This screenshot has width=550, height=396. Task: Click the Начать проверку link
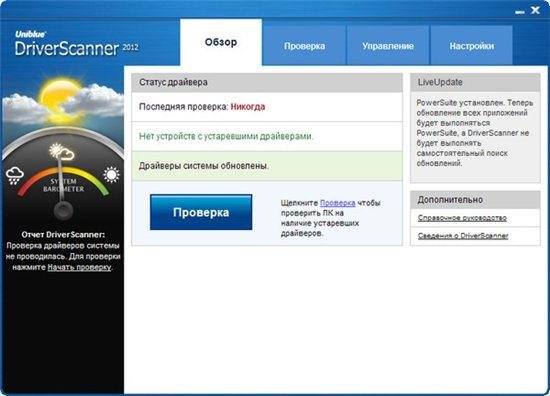click(79, 267)
